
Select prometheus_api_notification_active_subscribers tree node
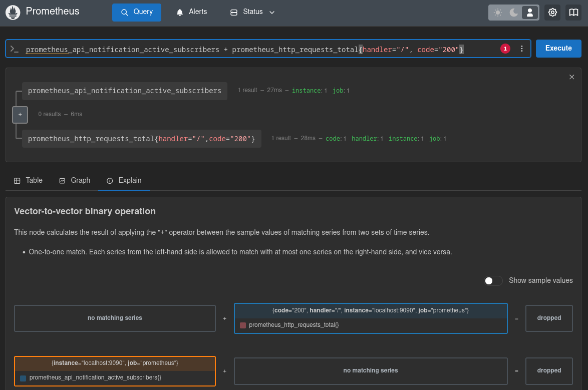click(125, 91)
